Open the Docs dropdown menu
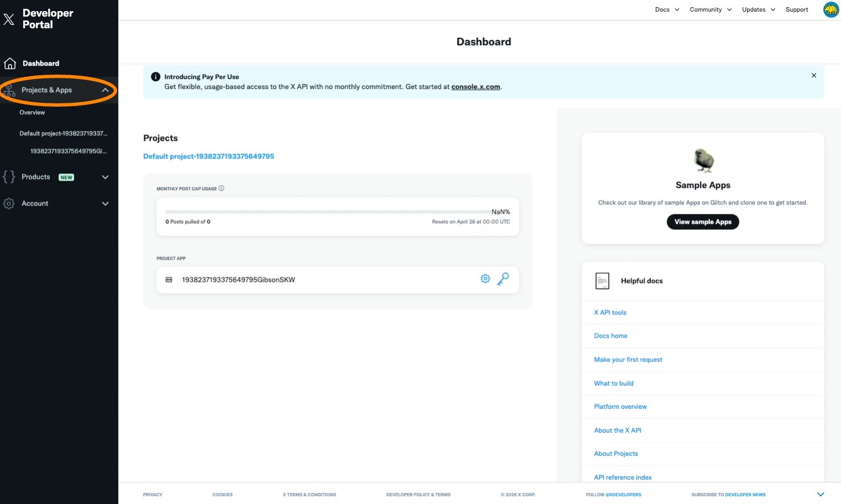Screen dimensions: 841x504 [x=667, y=9]
